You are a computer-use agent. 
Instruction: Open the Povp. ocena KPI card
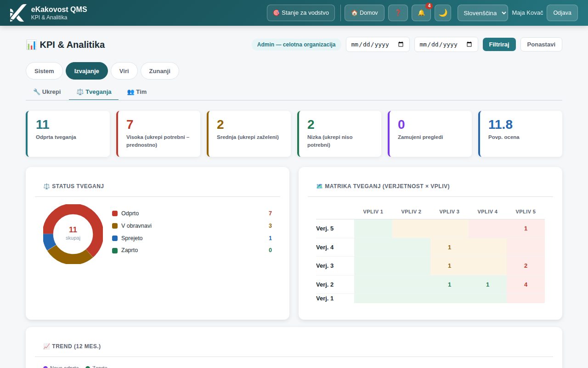520,134
